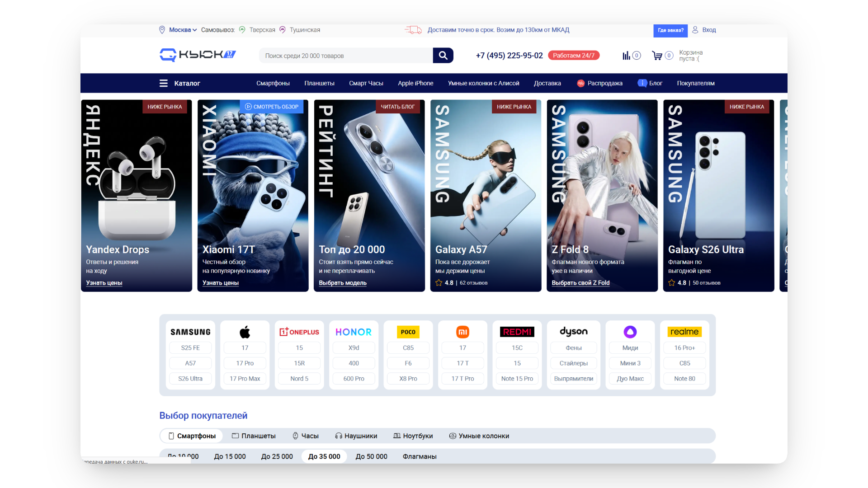Switch to the Планшеты tab
The height and width of the screenshot is (488, 868).
254,436
